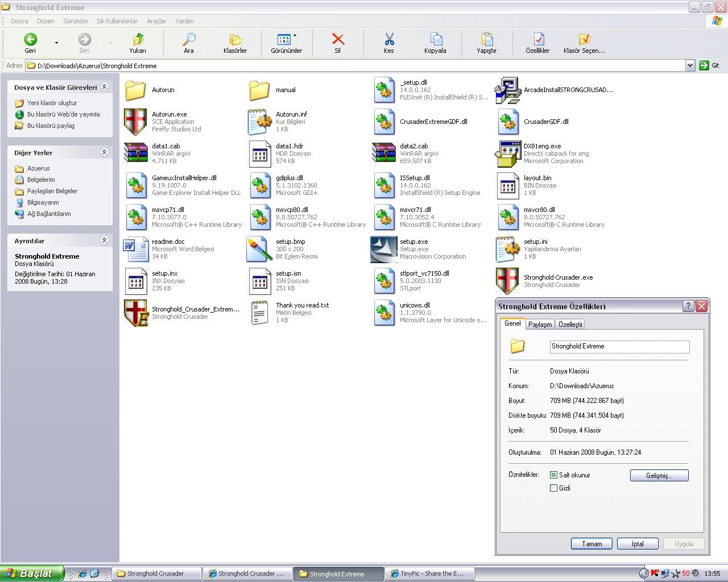Image resolution: width=728 pixels, height=582 pixels.
Task: Open the Sık Kullanılanlar menu
Action: click(x=117, y=21)
